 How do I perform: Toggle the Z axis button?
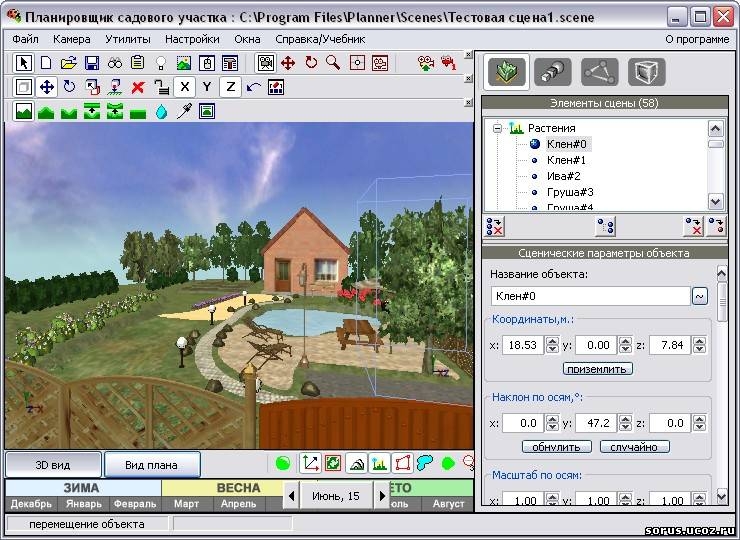pos(230,87)
